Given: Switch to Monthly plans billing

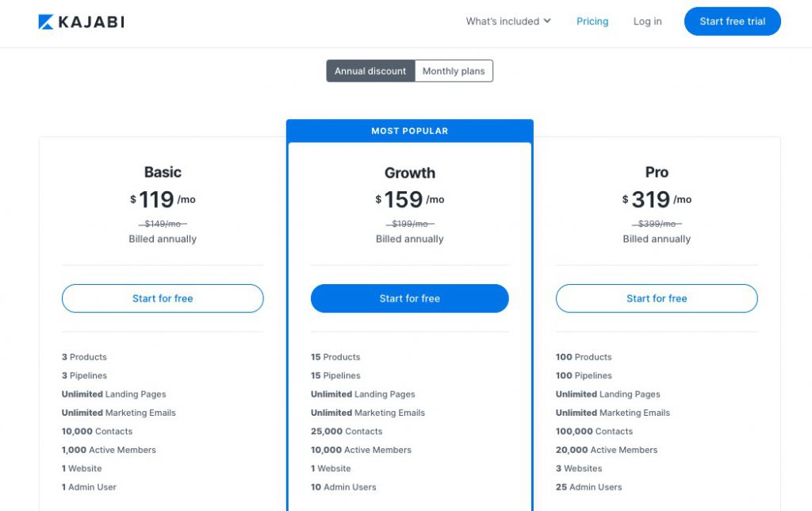Looking at the screenshot, I should 454,71.
